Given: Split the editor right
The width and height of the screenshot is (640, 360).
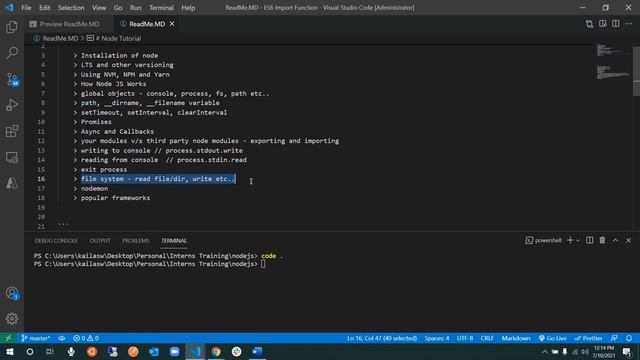Looking at the screenshot, I should coord(616,24).
